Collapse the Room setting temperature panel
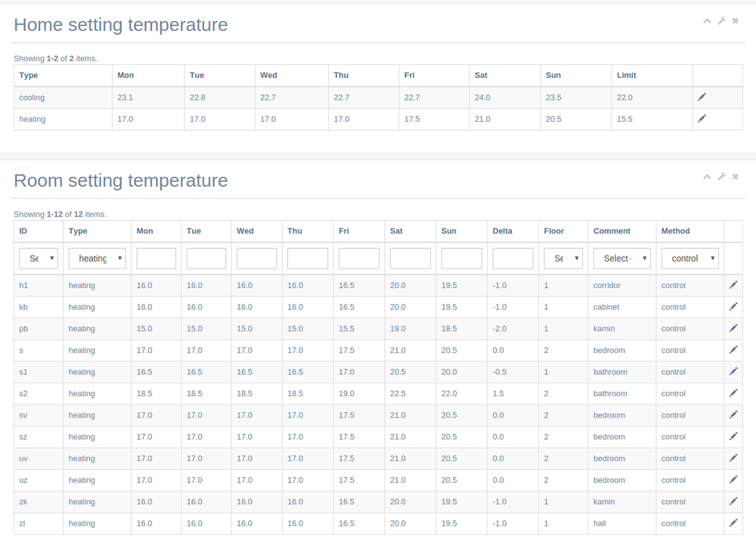Image resolution: width=756 pixels, height=552 pixels. click(x=707, y=177)
